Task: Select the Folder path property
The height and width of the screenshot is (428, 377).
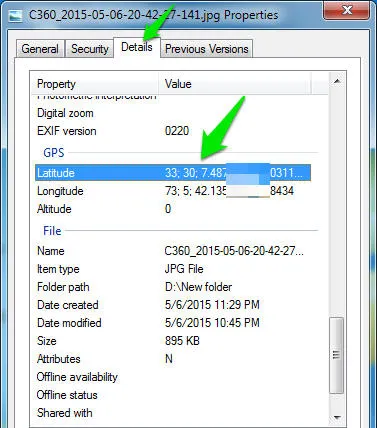Action: [x=63, y=287]
